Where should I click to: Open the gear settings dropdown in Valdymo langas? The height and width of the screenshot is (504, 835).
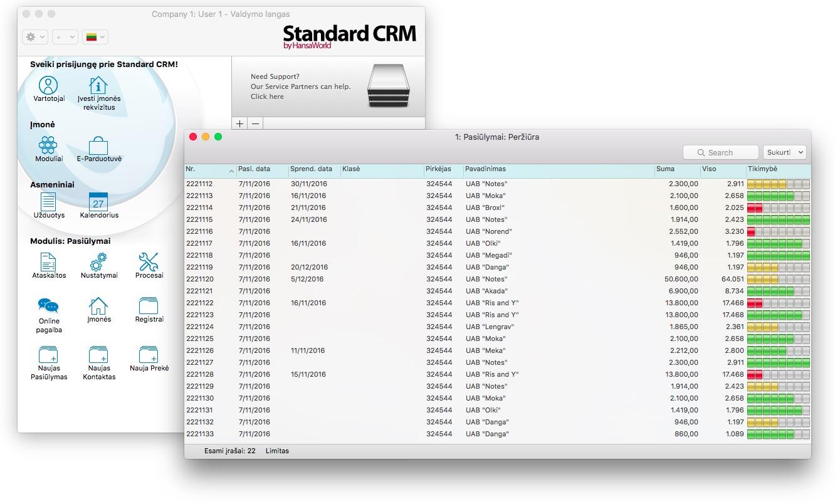pyautogui.click(x=34, y=37)
